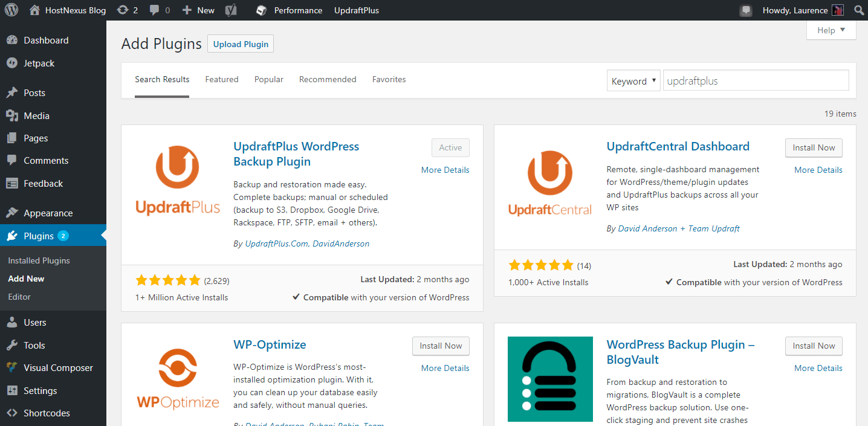Open UpdraftCentral Dashboard title link
The width and height of the screenshot is (868, 426).
pos(678,146)
